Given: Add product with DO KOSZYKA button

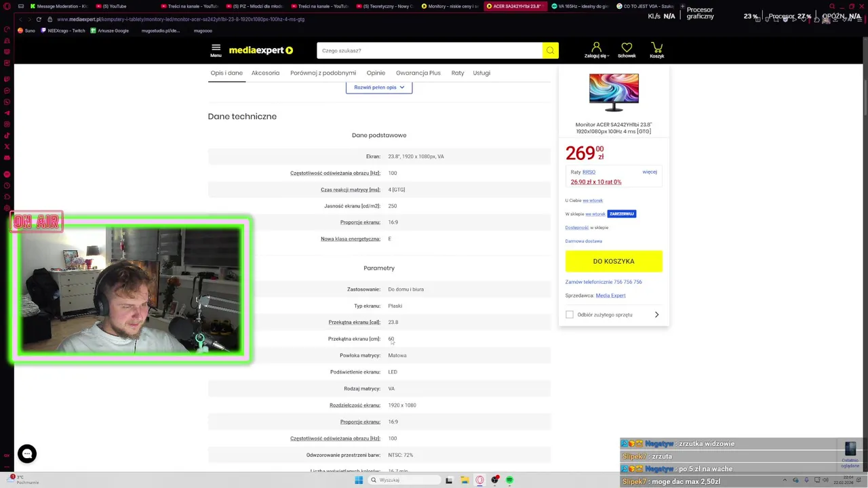Looking at the screenshot, I should pyautogui.click(x=614, y=261).
